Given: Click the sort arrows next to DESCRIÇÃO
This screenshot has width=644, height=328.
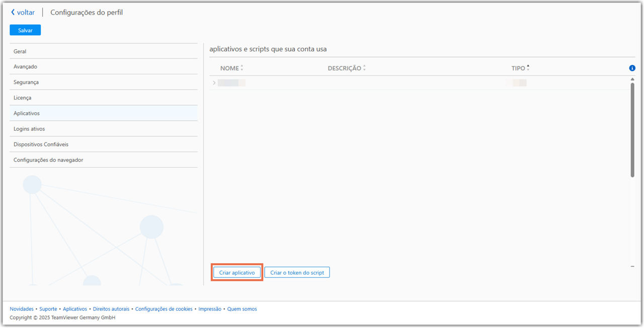Looking at the screenshot, I should tap(364, 68).
